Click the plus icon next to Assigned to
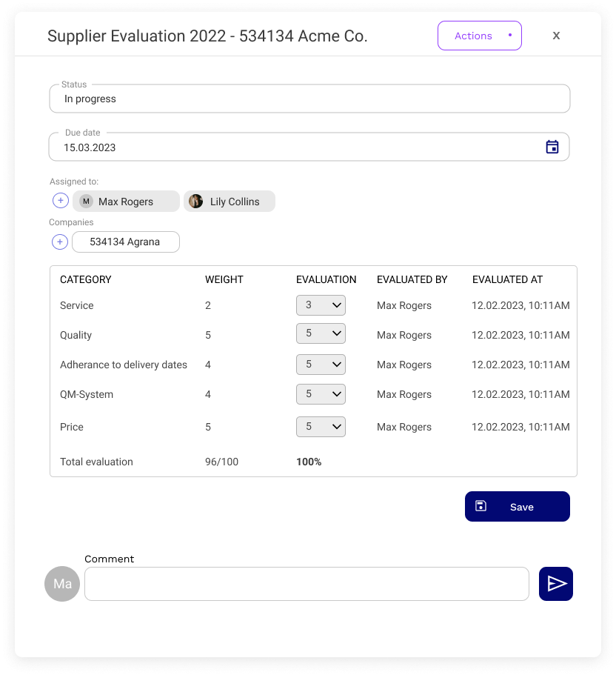616x675 pixels. click(x=60, y=200)
